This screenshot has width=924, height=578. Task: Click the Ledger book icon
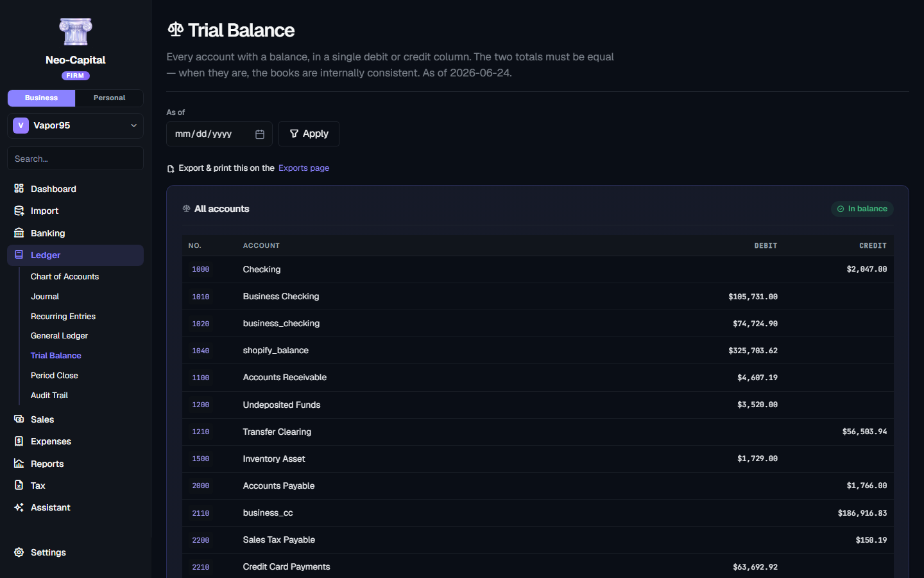pos(19,255)
